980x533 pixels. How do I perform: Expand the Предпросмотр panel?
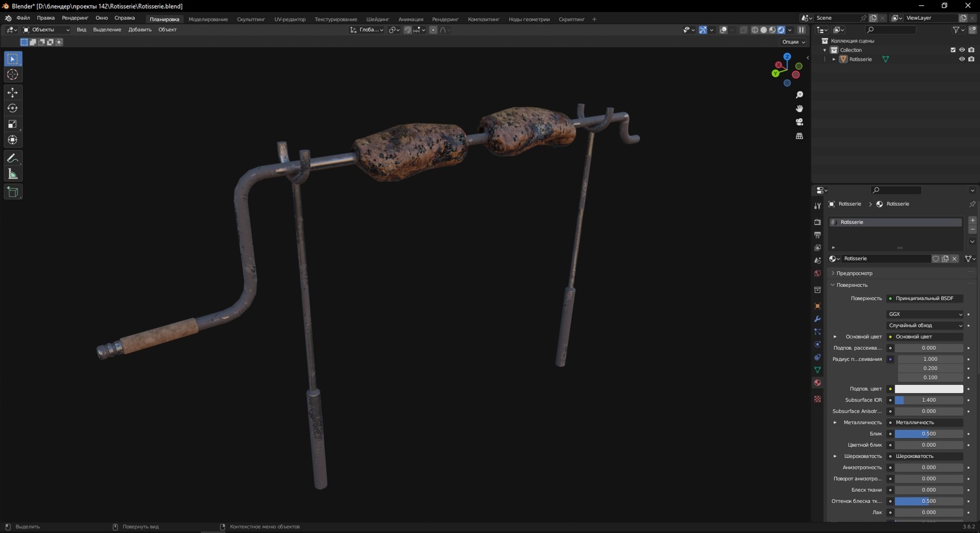(x=854, y=274)
